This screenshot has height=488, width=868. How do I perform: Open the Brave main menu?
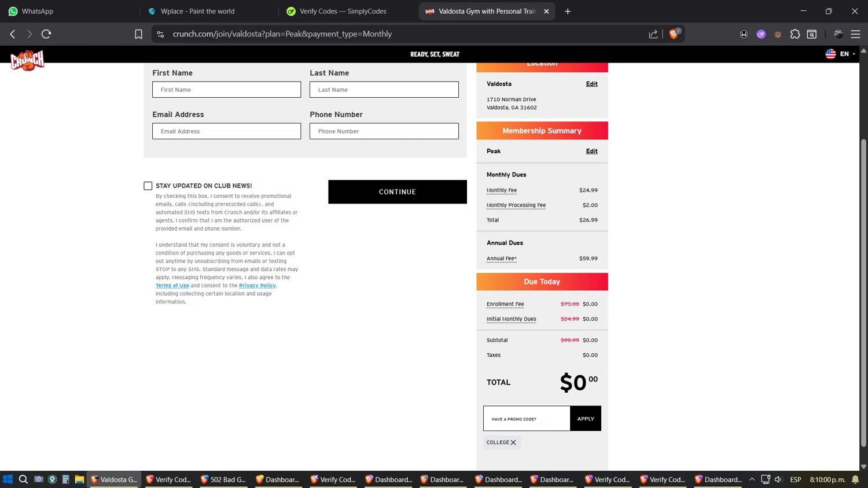[855, 34]
